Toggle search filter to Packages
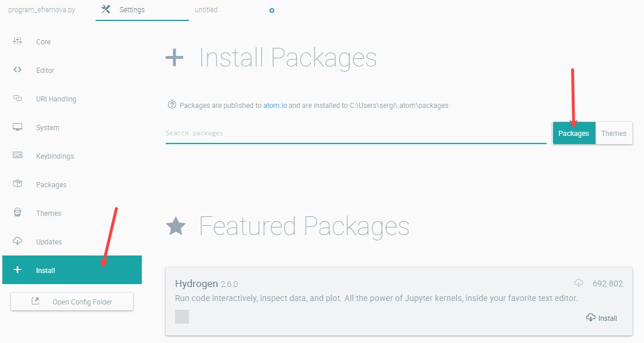The image size is (644, 343). (574, 133)
